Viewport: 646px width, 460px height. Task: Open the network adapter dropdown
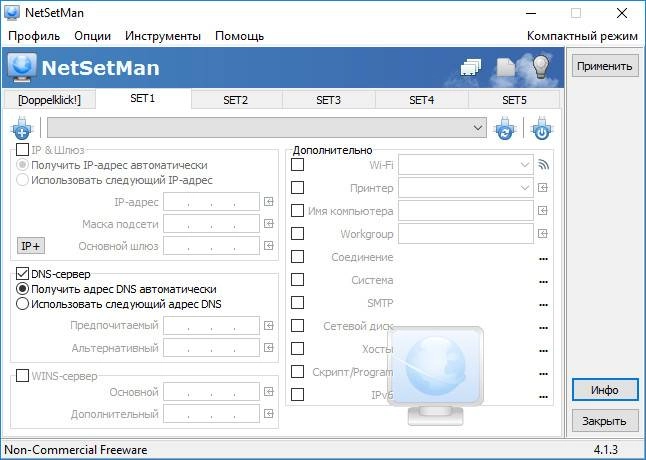[267, 128]
